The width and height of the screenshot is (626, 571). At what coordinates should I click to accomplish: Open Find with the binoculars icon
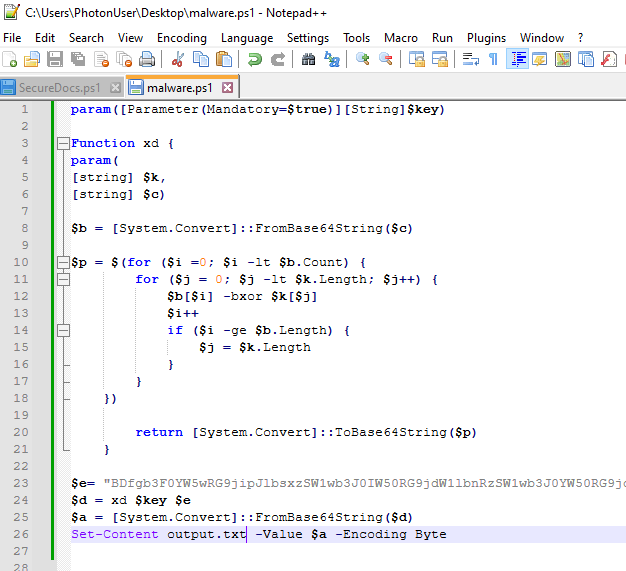309,60
